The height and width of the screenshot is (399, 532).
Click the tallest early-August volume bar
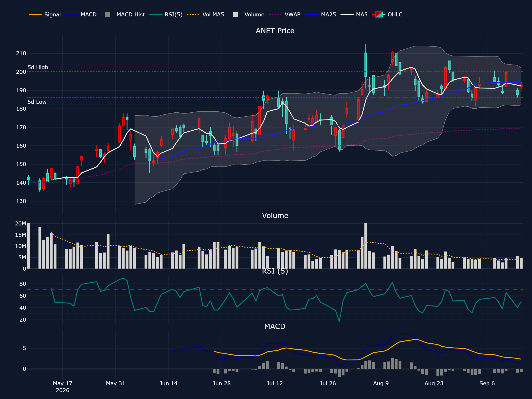click(366, 246)
